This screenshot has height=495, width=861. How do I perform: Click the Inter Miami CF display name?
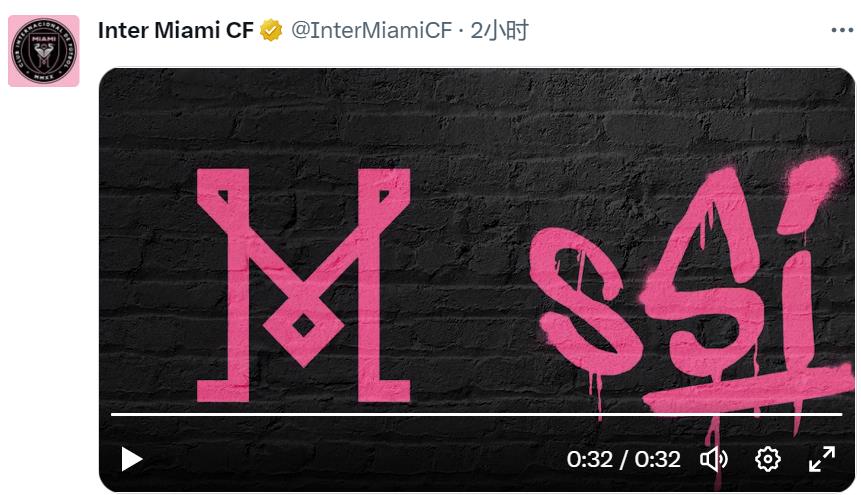click(176, 30)
